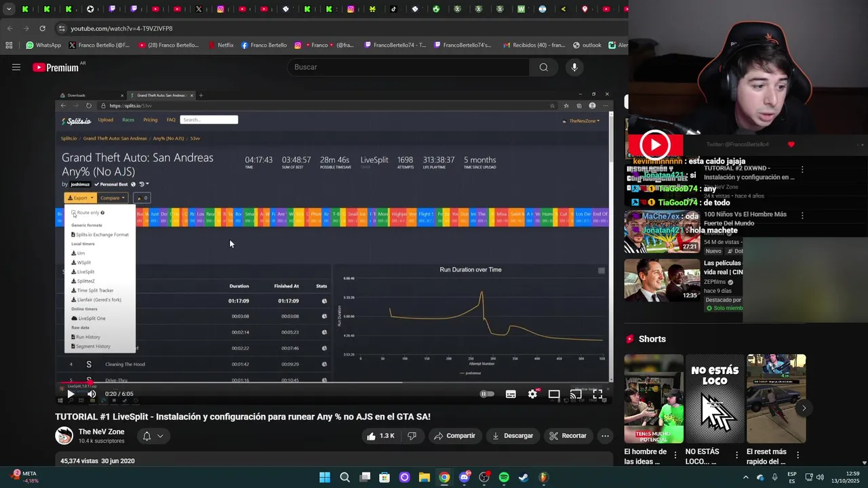Switch to the TikTok browser tab
The width and height of the screenshot is (868, 488).
tap(394, 9)
